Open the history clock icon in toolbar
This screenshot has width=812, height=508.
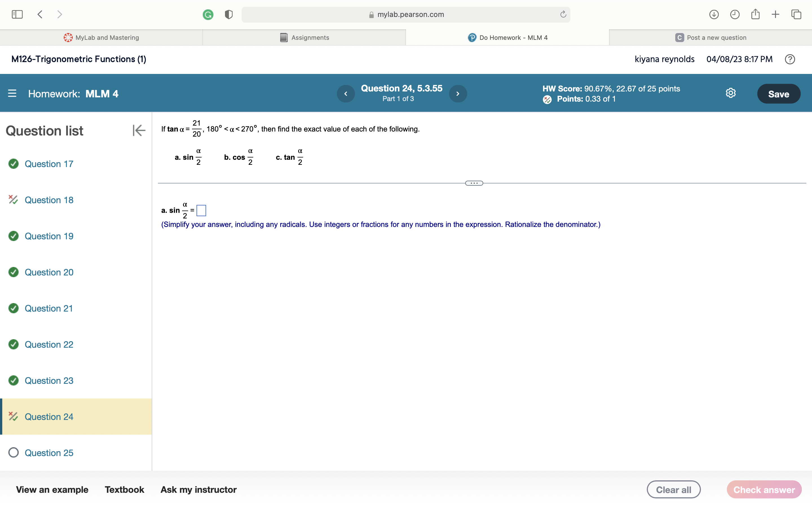click(735, 14)
